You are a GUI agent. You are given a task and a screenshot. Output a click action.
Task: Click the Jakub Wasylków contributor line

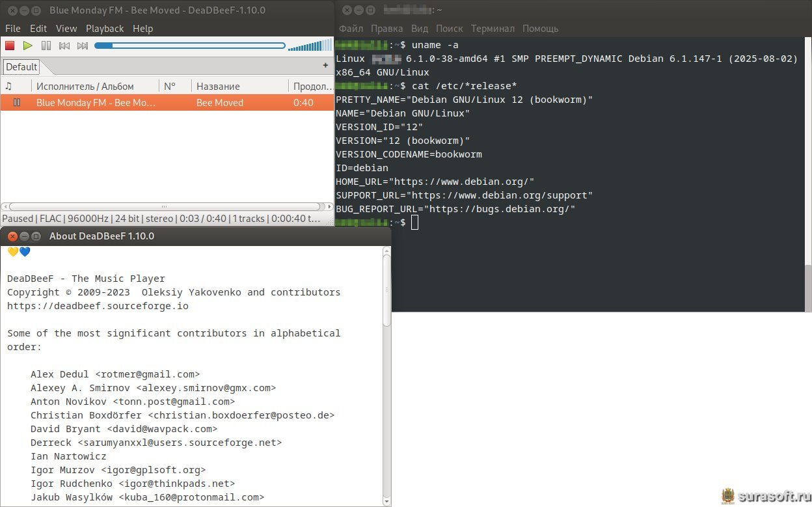[x=148, y=497]
